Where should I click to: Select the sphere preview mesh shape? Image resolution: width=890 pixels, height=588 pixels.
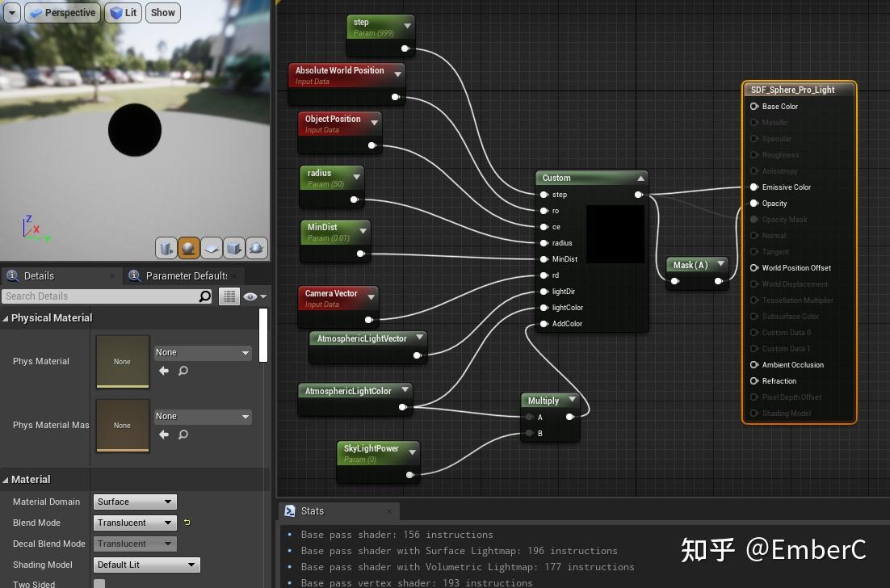click(x=188, y=248)
